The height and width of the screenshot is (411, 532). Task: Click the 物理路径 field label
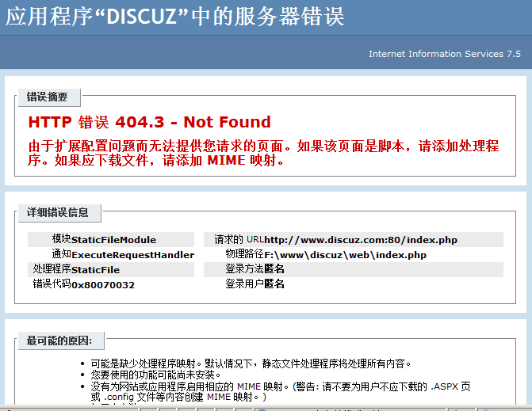244,254
